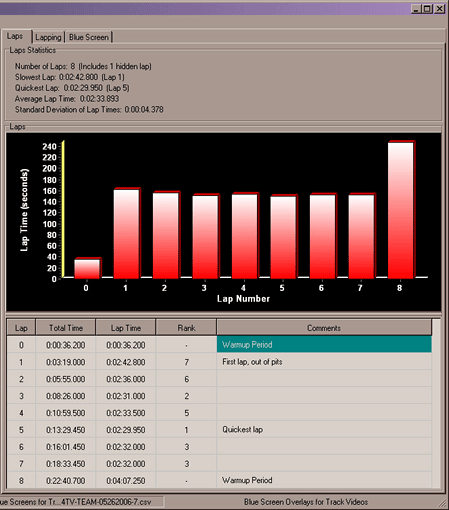
Task: Click the Rank column header
Action: click(x=186, y=328)
